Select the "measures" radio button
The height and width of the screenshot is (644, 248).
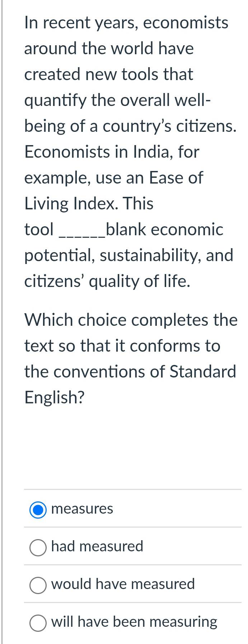click(x=38, y=510)
